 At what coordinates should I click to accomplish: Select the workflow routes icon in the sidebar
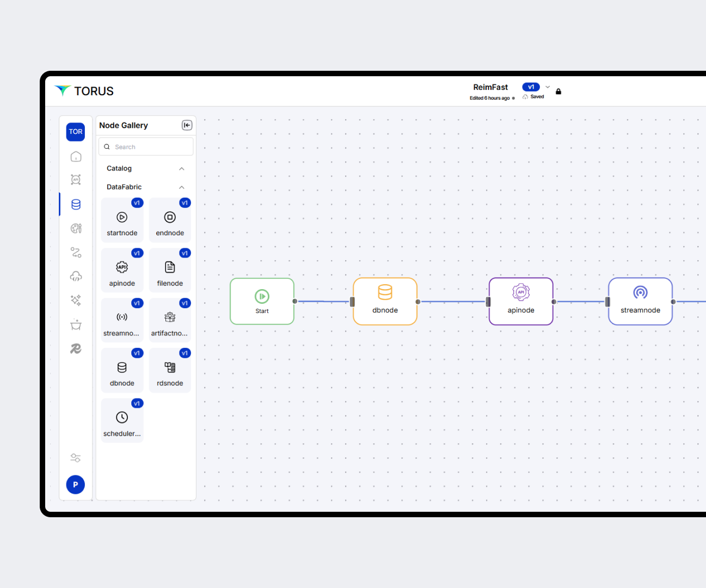[x=76, y=252]
